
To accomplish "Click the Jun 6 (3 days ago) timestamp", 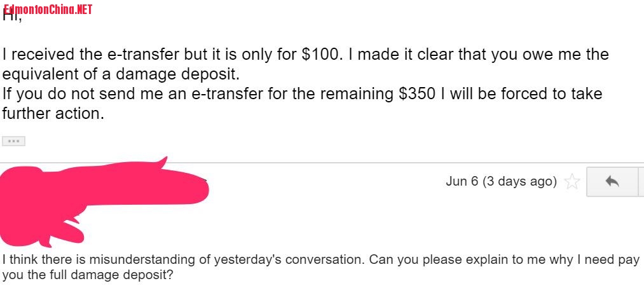I will (x=501, y=182).
